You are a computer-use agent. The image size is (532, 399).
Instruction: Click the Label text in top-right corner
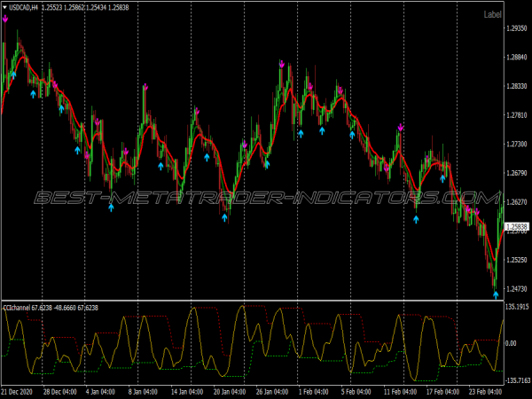coord(517,14)
